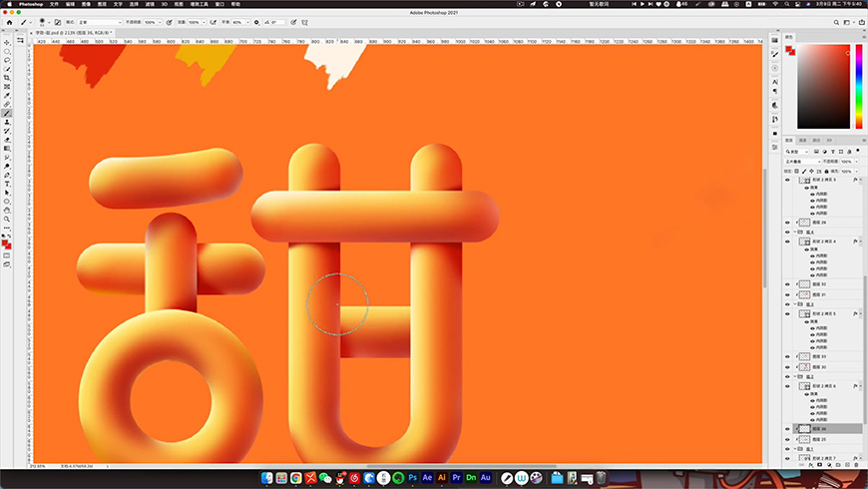The height and width of the screenshot is (489, 868).
Task: Open flow percentage dropdown
Action: click(x=204, y=23)
